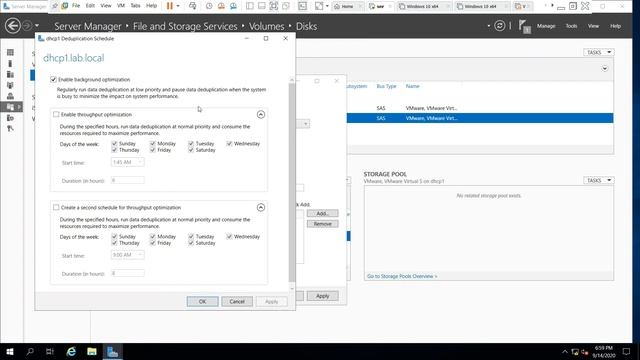Image resolution: width=640 pixels, height=360 pixels.
Task: Click the VMware stretch guest icon
Action: click(x=318, y=6)
